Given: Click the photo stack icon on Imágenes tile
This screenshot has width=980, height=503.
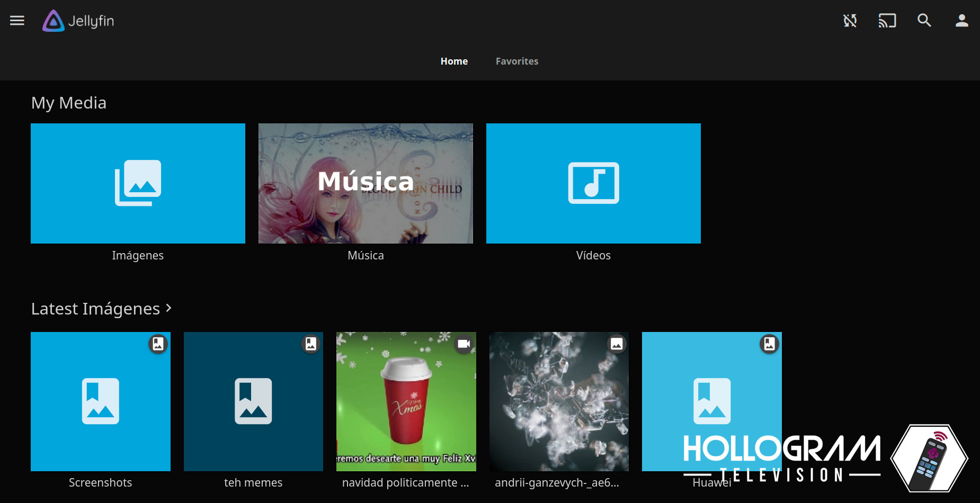Looking at the screenshot, I should pos(138,184).
